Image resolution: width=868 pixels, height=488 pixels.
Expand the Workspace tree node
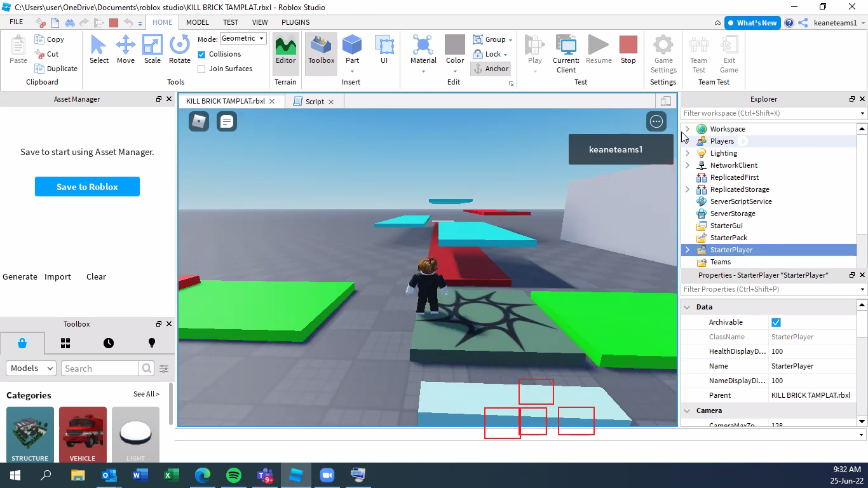click(x=687, y=129)
